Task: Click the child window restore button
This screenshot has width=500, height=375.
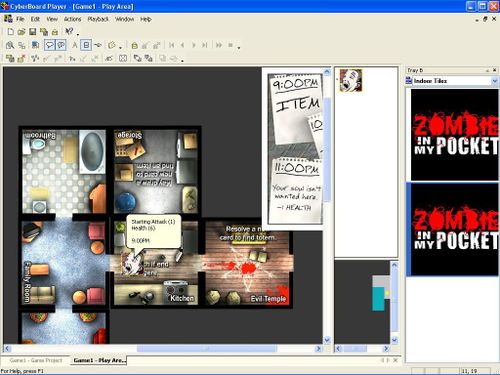Action: pyautogui.click(x=485, y=19)
